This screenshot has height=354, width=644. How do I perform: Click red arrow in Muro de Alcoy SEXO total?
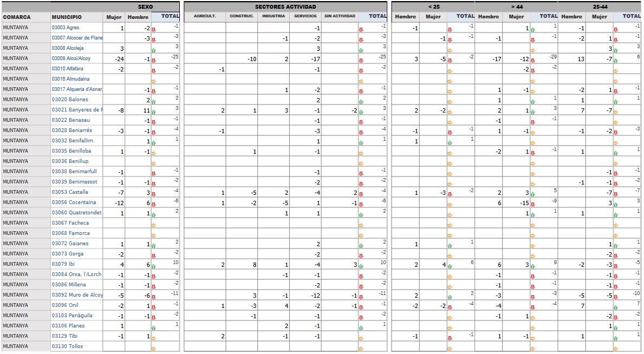pyautogui.click(x=154, y=297)
